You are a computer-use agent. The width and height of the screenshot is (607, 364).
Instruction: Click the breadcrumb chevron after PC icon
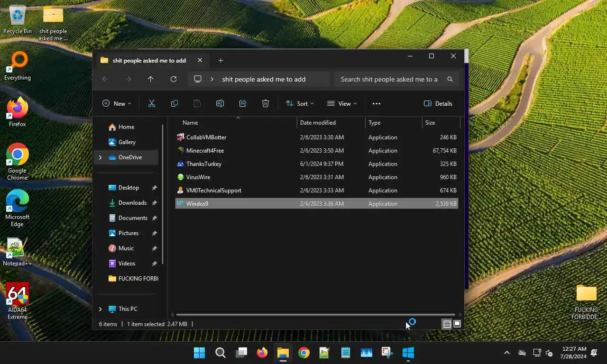(212, 79)
